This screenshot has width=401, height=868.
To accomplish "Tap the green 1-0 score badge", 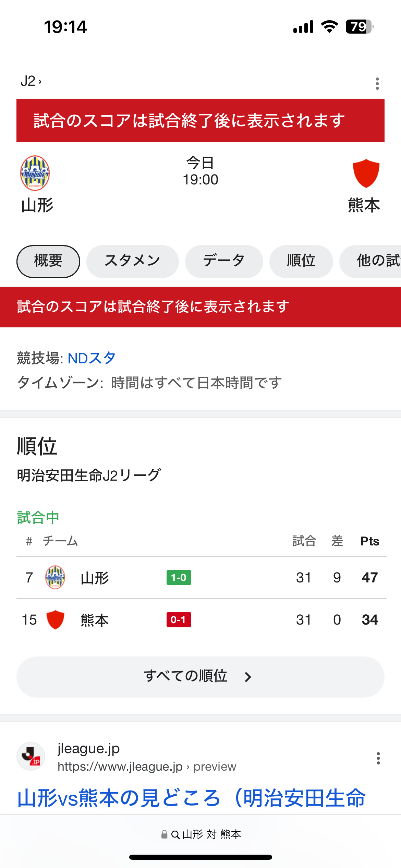I will pos(179,578).
